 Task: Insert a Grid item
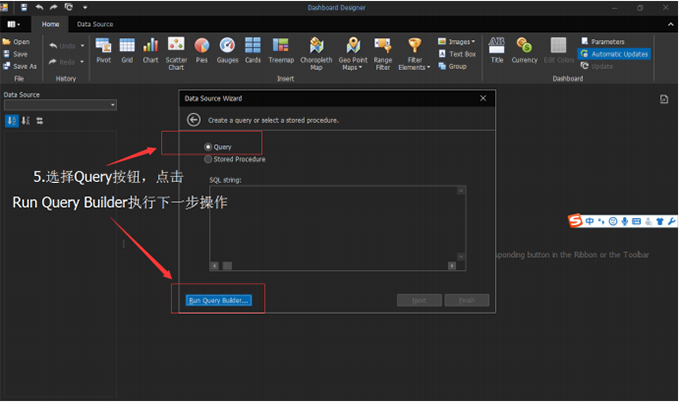pyautogui.click(x=127, y=51)
